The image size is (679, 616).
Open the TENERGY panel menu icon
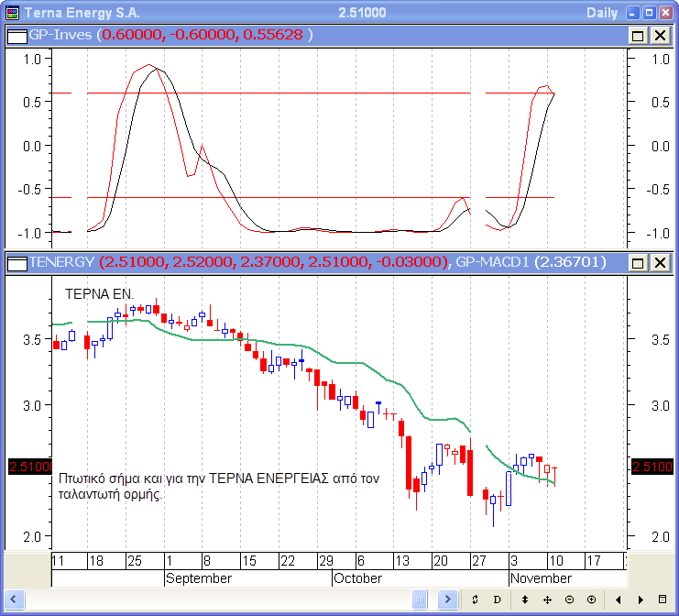pos(16,263)
